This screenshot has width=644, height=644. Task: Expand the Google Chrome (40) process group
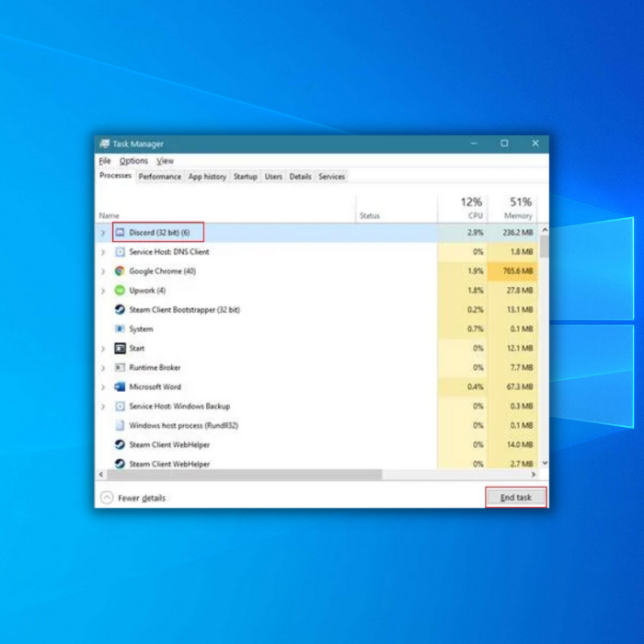click(x=103, y=271)
